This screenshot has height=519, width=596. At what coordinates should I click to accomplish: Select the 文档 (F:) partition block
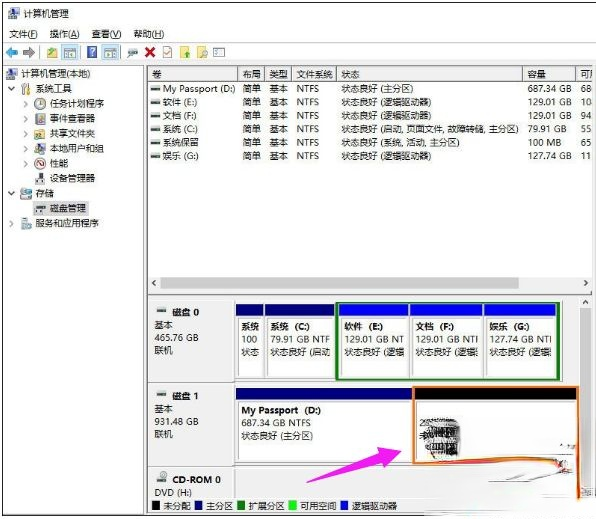click(446, 341)
